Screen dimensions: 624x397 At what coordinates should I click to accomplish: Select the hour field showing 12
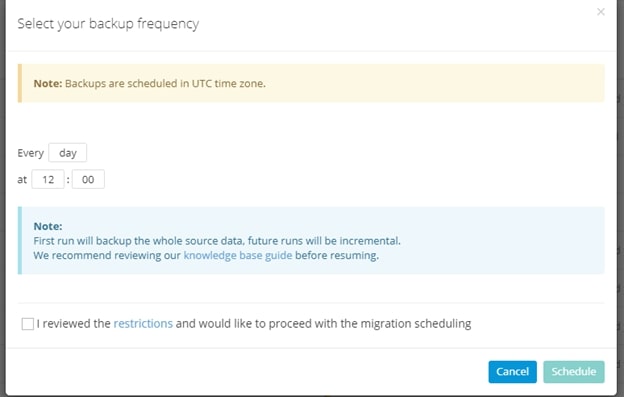click(x=48, y=179)
